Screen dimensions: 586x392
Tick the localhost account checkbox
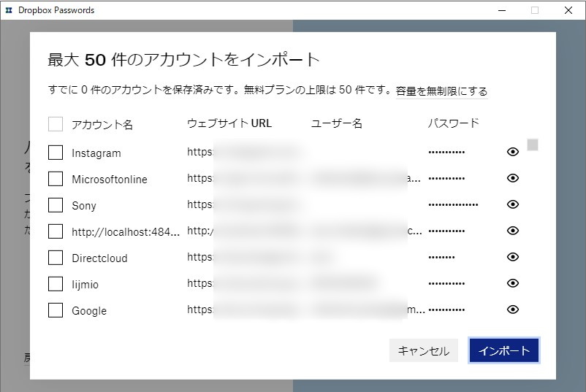56,231
